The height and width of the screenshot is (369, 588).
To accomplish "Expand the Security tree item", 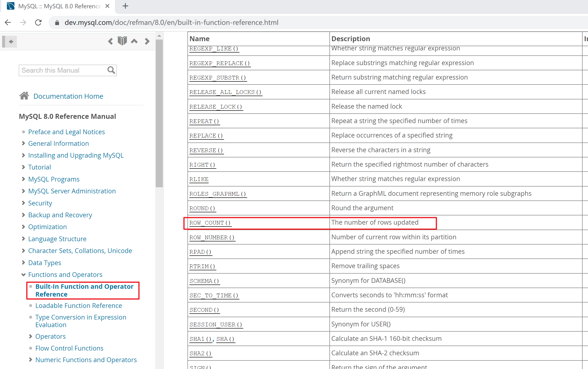I will [23, 203].
